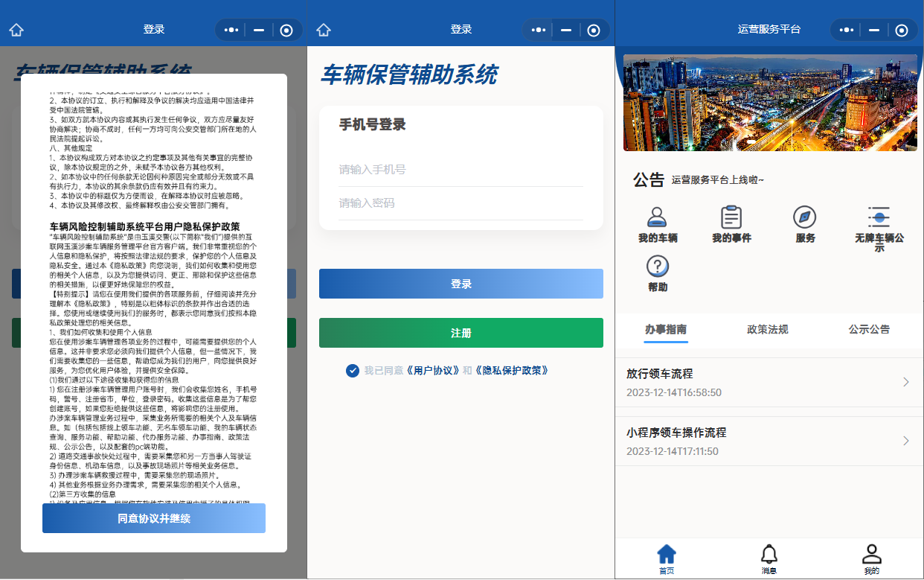This screenshot has width=924, height=580.
Task: Click the green 注册 button
Action: tap(461, 333)
